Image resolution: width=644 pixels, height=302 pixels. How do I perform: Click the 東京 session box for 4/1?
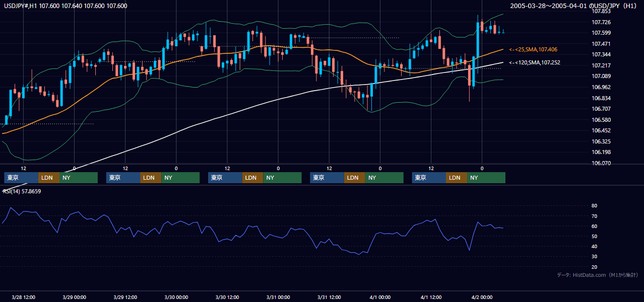click(429, 178)
